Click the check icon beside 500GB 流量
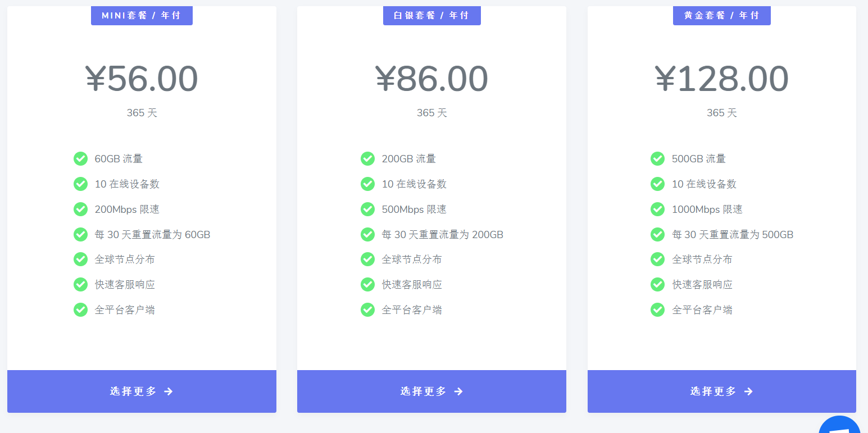This screenshot has width=868, height=433. coord(657,159)
